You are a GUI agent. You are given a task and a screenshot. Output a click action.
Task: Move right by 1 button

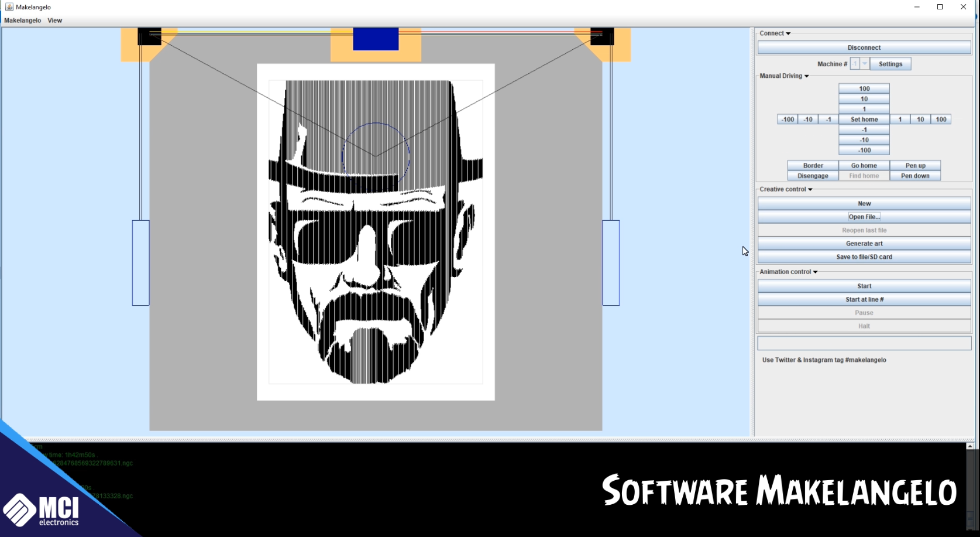pyautogui.click(x=900, y=119)
